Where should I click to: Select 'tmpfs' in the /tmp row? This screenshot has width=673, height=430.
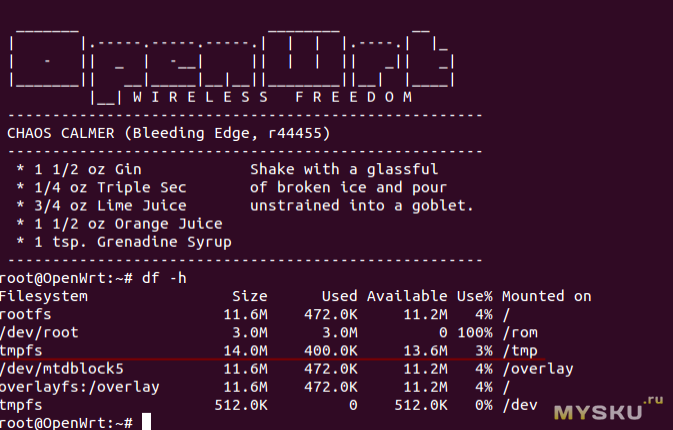(x=21, y=351)
